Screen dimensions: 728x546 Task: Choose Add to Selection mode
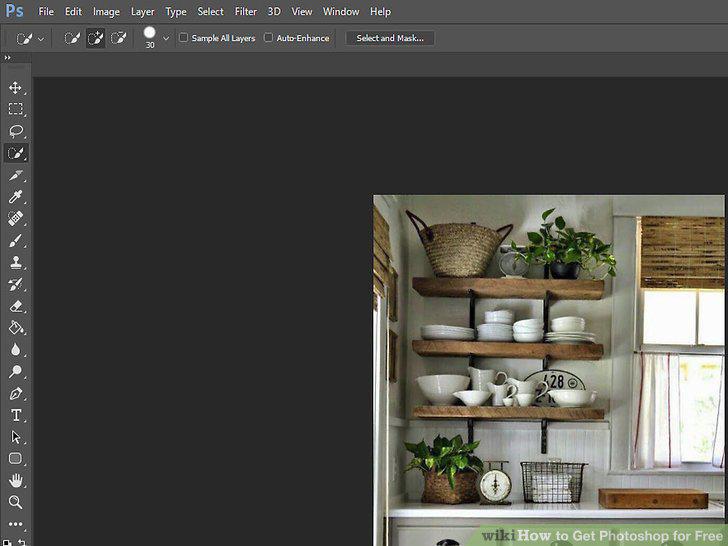(x=95, y=38)
